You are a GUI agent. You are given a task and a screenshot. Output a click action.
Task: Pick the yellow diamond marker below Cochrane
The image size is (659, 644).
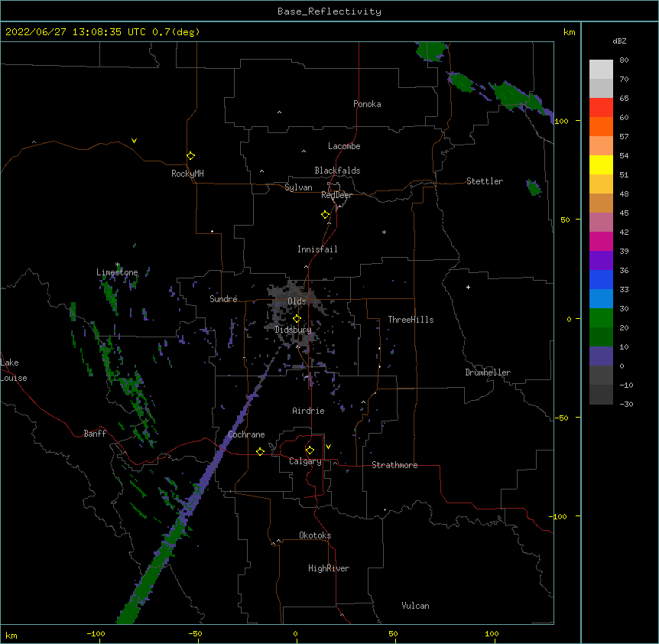pyautogui.click(x=260, y=451)
